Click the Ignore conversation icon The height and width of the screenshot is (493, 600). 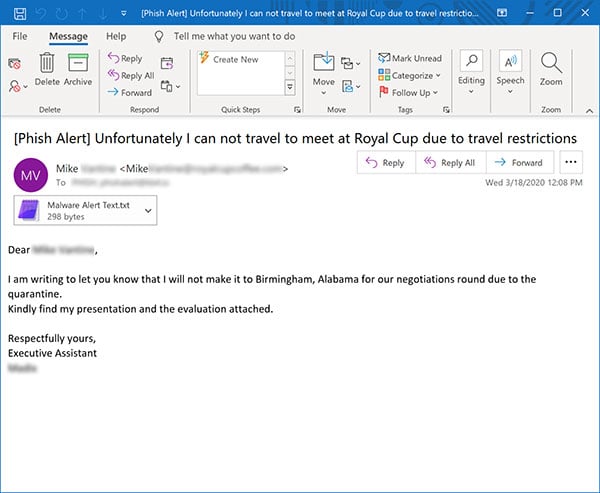(x=15, y=64)
